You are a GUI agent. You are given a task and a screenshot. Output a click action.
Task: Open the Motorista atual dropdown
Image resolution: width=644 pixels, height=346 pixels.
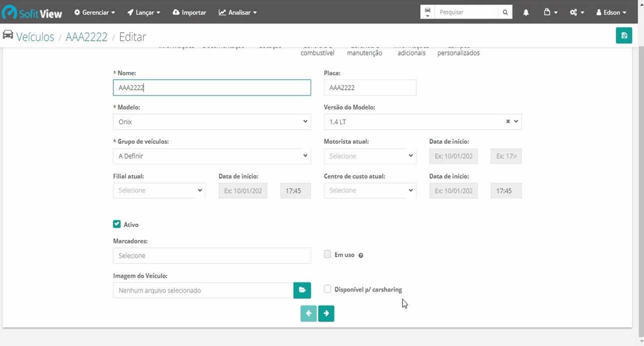(370, 156)
